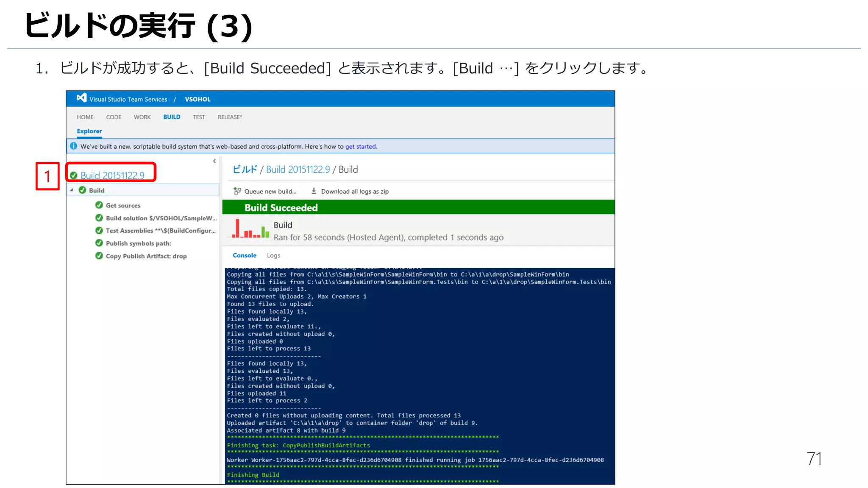This screenshot has height=488, width=868.
Task: Go to the RELEASE* hub
Action: click(x=230, y=117)
